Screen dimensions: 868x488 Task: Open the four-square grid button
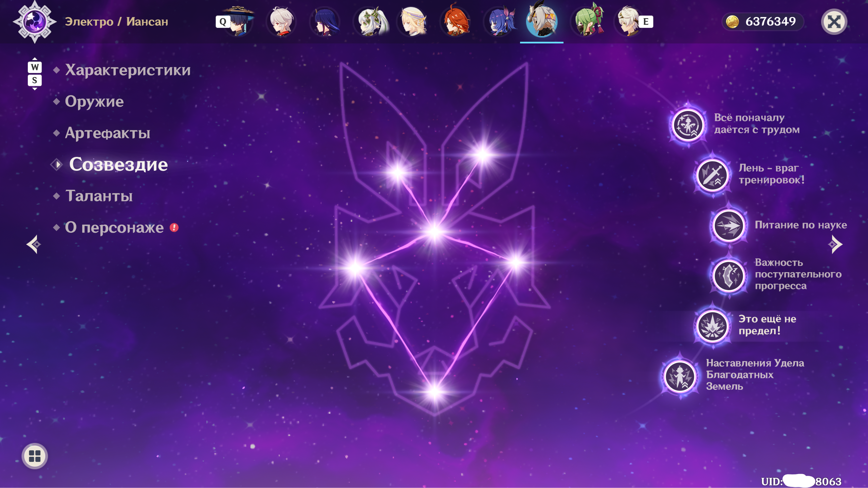(x=35, y=456)
